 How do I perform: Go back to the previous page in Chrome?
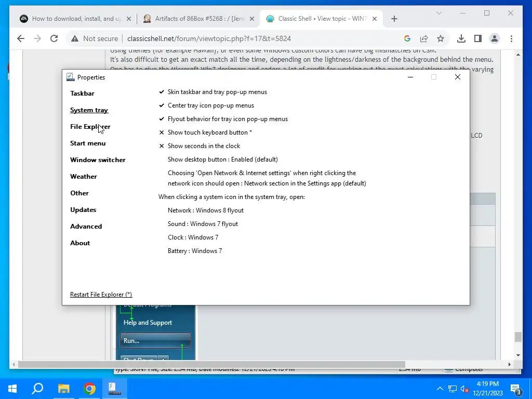tap(21, 38)
